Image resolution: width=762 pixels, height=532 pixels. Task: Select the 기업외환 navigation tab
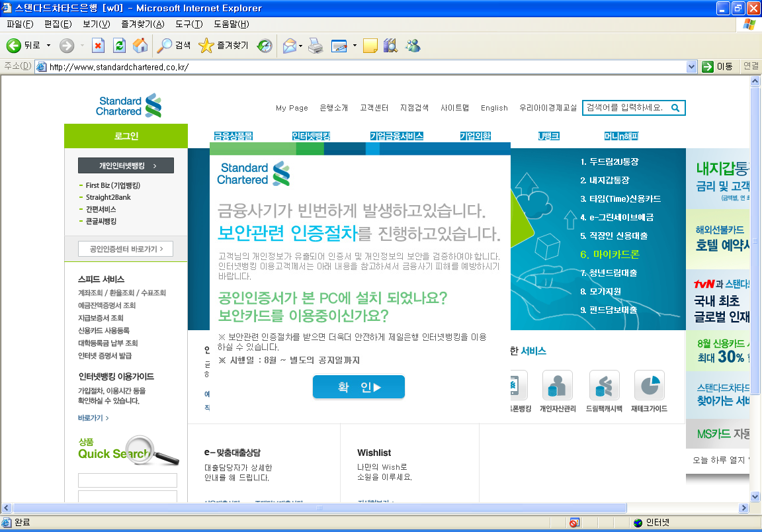click(x=476, y=136)
